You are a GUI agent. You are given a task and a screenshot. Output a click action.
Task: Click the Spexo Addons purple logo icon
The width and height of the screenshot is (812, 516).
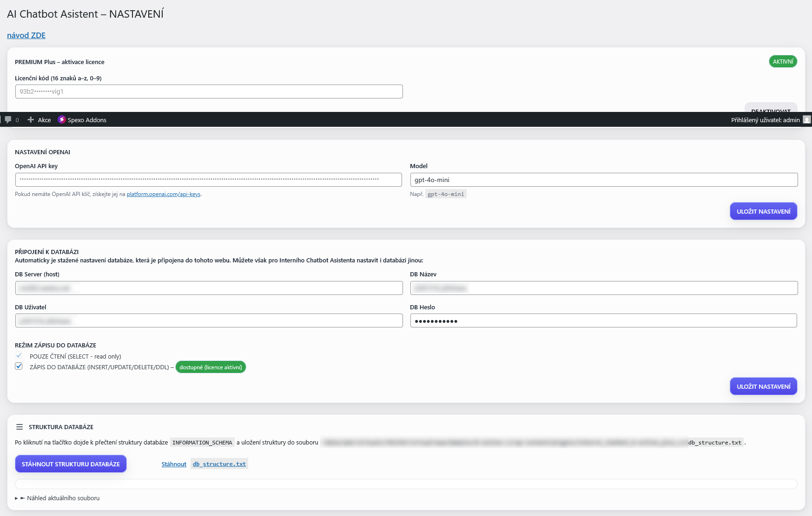coord(62,120)
